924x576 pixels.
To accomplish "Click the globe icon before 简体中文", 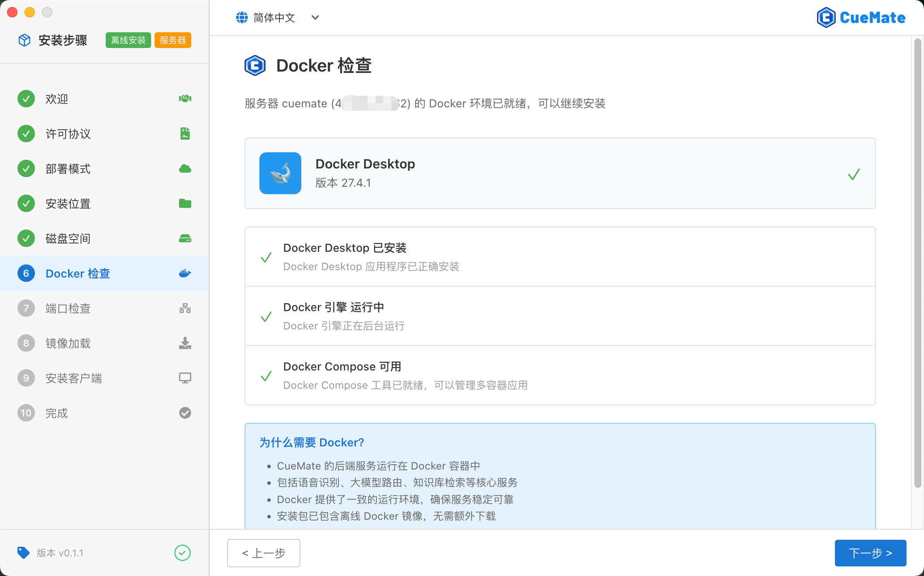I will [x=241, y=17].
